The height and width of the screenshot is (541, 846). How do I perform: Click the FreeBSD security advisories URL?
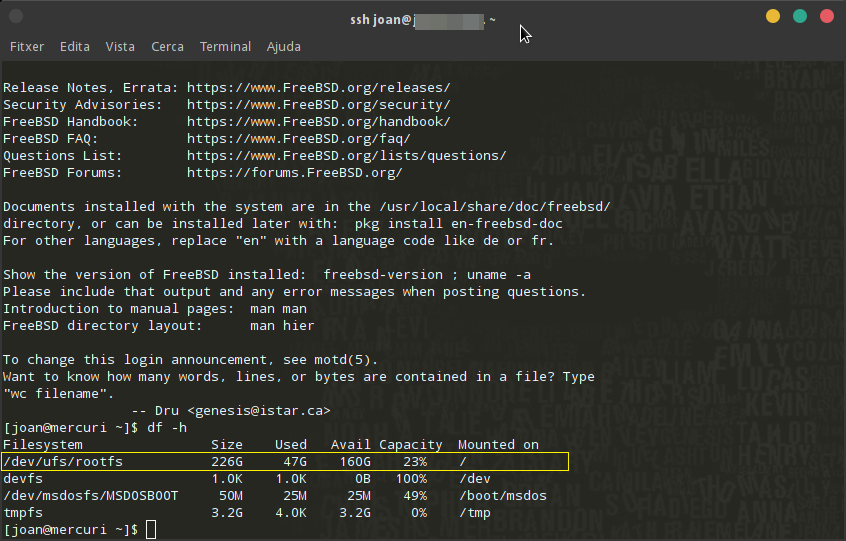318,105
